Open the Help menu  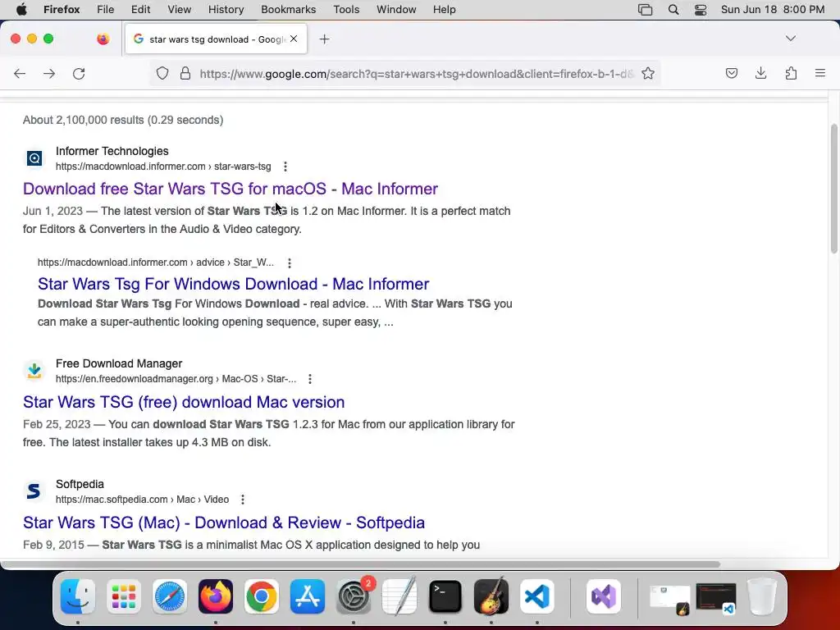444,10
